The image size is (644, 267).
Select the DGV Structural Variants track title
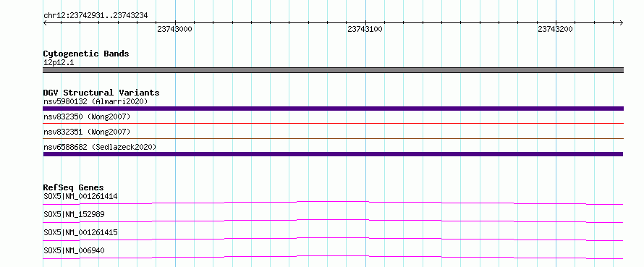pyautogui.click(x=101, y=93)
